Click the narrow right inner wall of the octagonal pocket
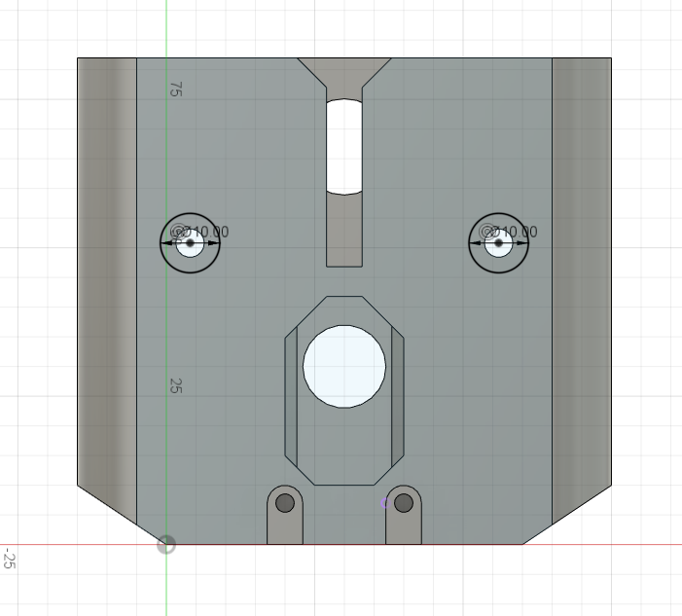This screenshot has height=616, width=682. click(398, 397)
